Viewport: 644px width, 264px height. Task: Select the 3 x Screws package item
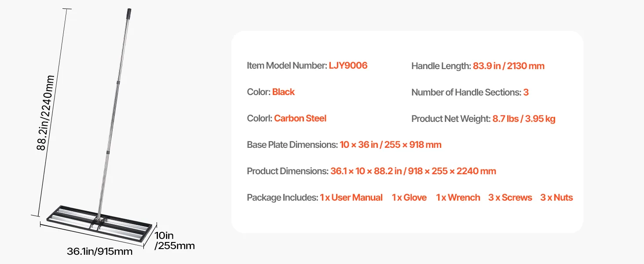pos(510,198)
